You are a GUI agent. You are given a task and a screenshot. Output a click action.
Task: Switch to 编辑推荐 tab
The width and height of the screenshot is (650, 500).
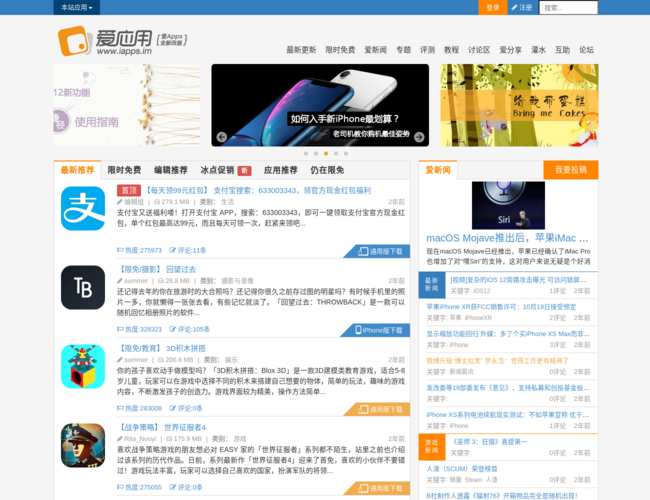click(x=171, y=170)
